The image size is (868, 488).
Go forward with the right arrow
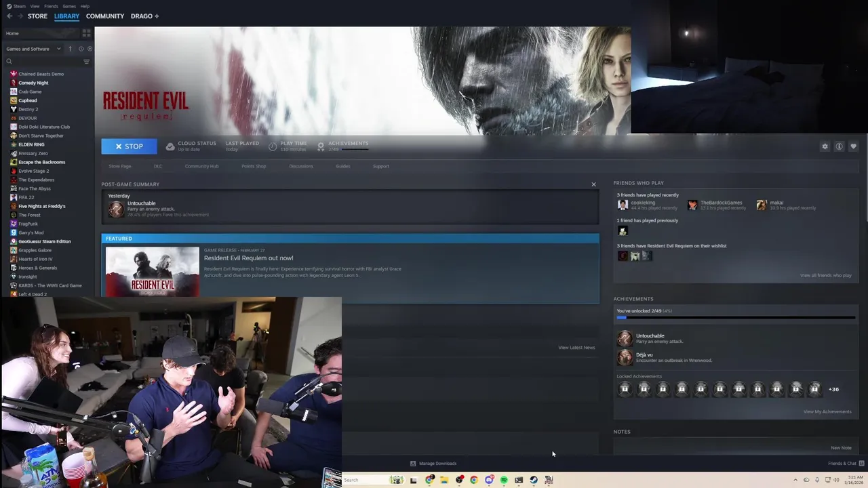point(20,16)
